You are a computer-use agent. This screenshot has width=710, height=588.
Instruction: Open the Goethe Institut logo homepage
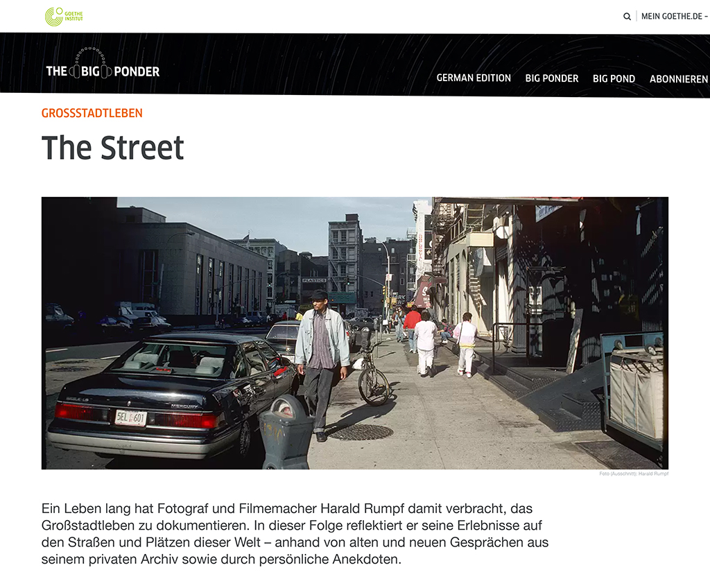point(64,17)
